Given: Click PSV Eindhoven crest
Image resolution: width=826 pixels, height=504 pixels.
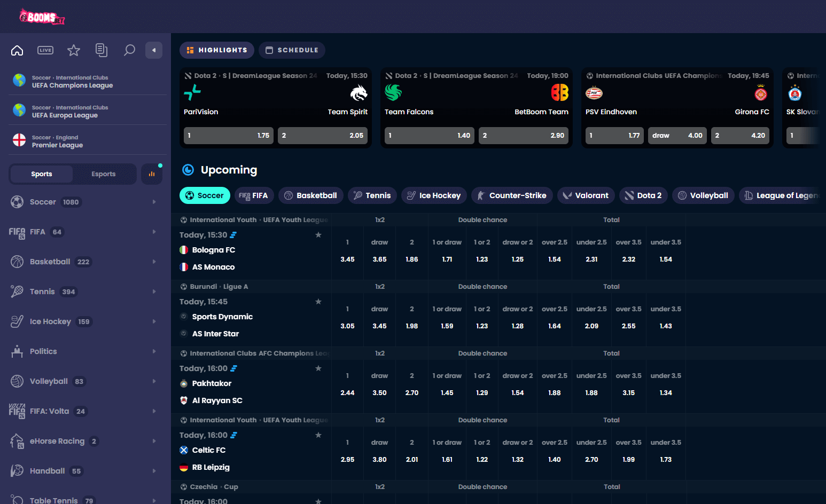Looking at the screenshot, I should click(x=594, y=93).
